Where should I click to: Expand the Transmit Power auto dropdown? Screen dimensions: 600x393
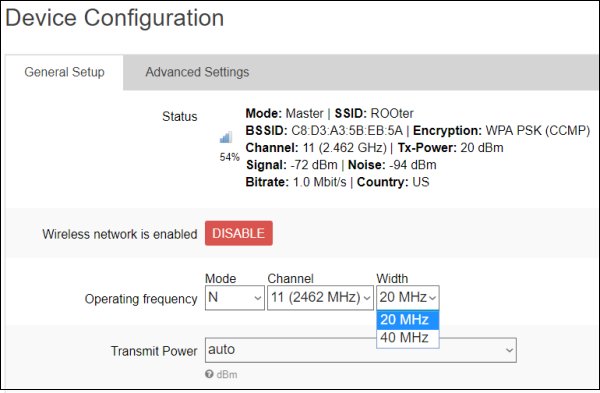coord(360,350)
